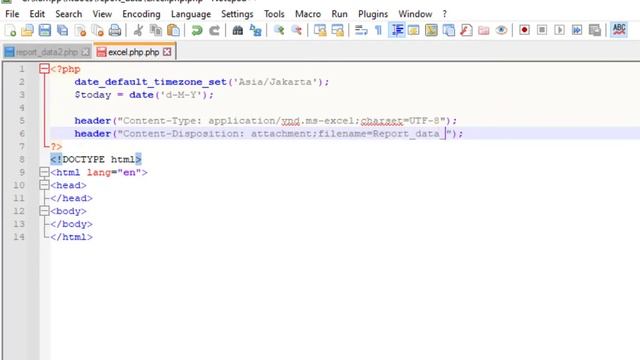Click the Close document toolbar icon

(80, 30)
